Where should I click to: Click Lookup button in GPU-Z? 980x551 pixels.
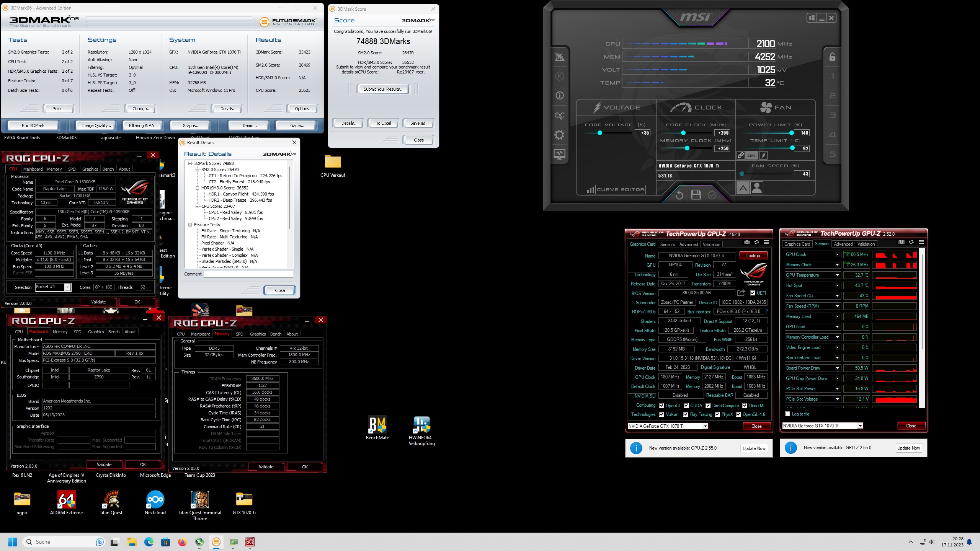tap(753, 256)
